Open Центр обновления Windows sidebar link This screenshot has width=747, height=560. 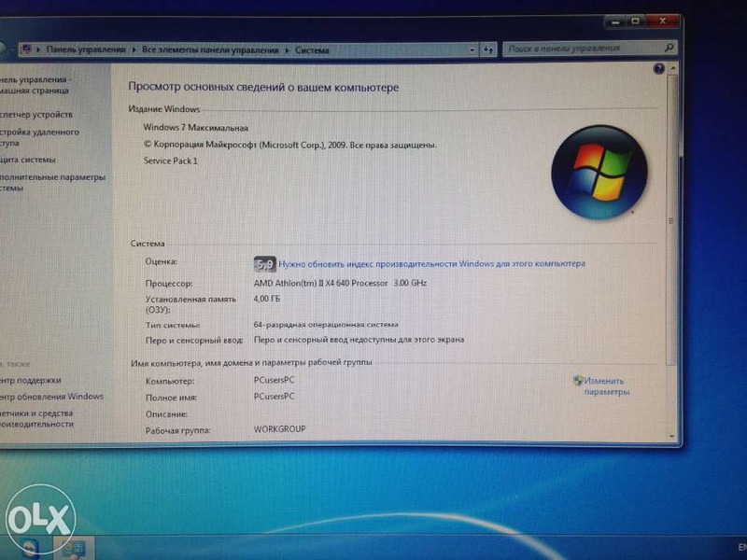[x=51, y=397]
